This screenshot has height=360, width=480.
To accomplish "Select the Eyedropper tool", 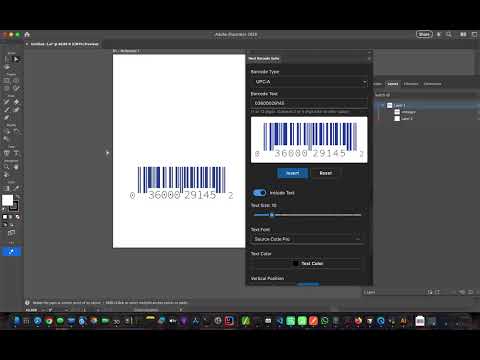I will 16,188.
